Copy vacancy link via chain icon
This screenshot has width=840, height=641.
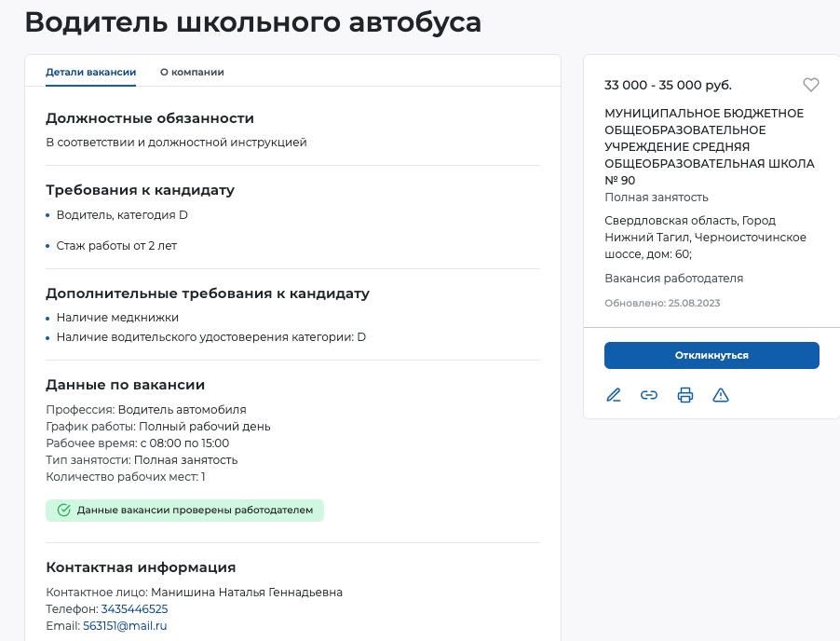click(649, 395)
